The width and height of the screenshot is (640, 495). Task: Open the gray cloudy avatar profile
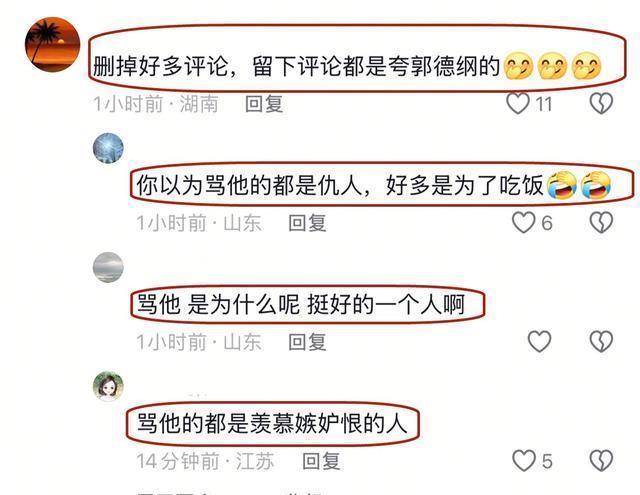[108, 267]
